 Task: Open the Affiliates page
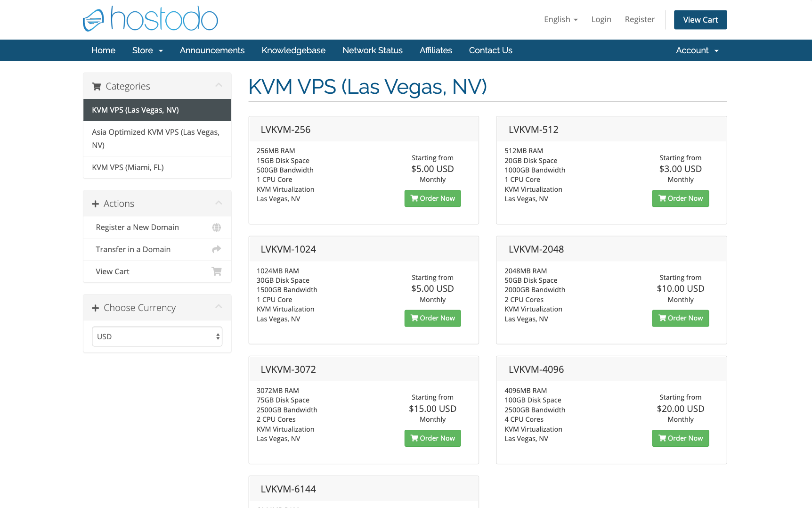(x=436, y=50)
